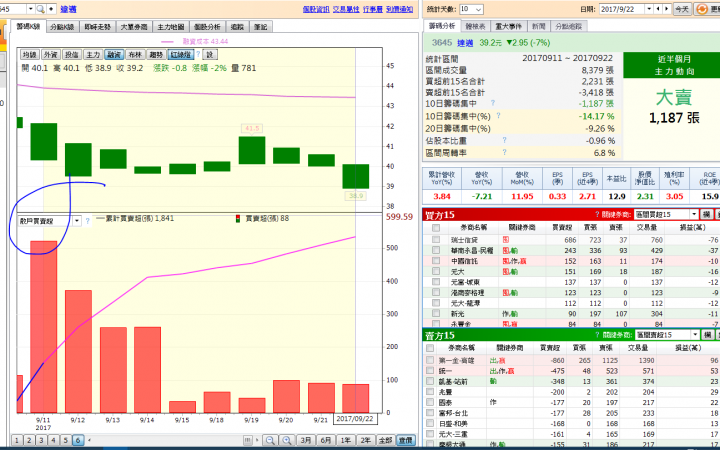Image resolution: width=720 pixels, height=450 pixels.
Task: Click the 設 settings button
Action: click(210, 55)
